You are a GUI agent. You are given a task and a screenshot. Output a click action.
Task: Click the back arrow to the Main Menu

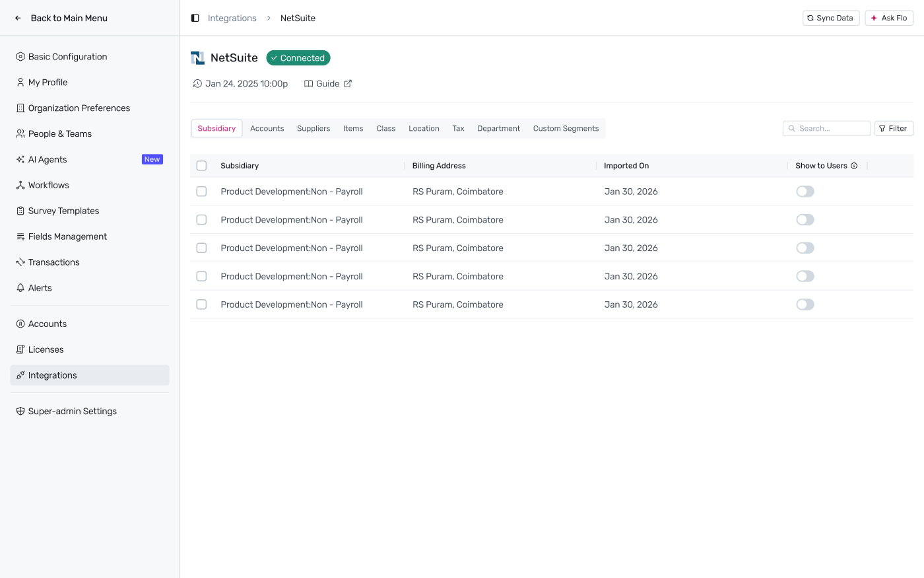tap(18, 18)
